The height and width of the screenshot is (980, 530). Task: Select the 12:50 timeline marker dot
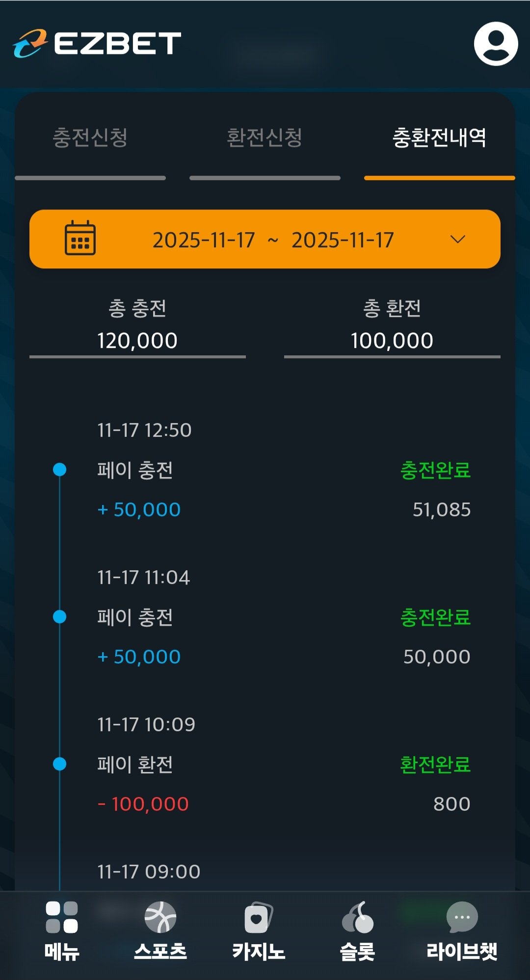click(x=59, y=470)
